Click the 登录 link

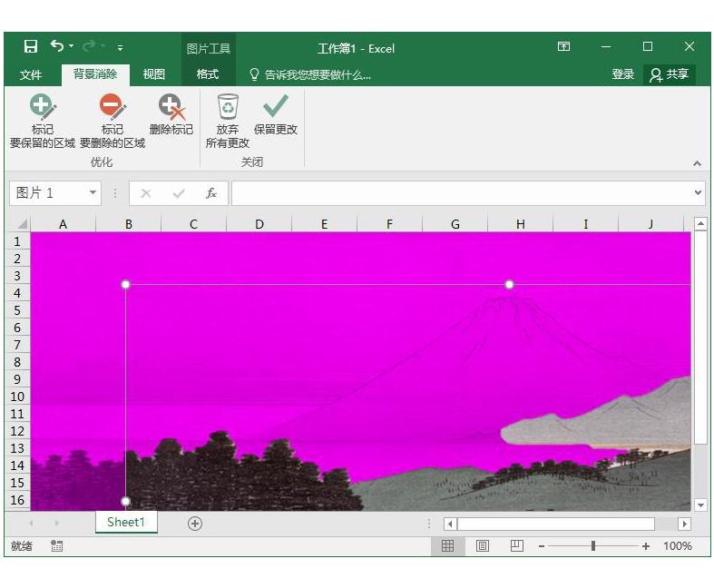(x=623, y=74)
